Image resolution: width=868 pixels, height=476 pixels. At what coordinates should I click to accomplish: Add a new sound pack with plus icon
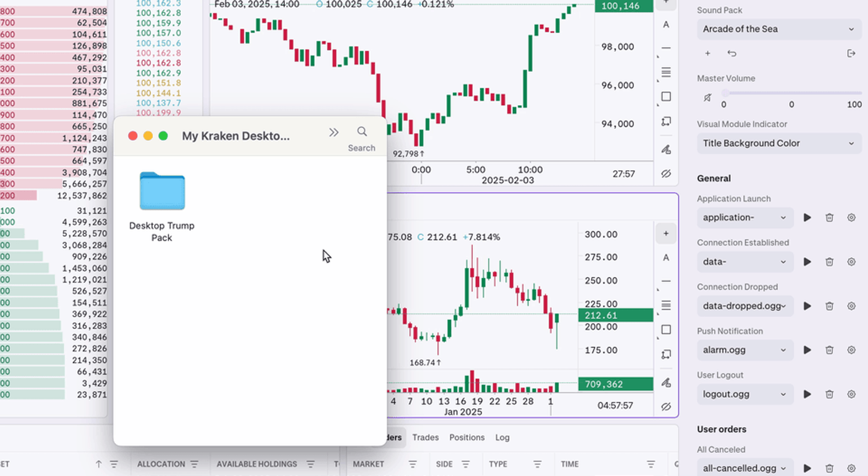click(708, 53)
